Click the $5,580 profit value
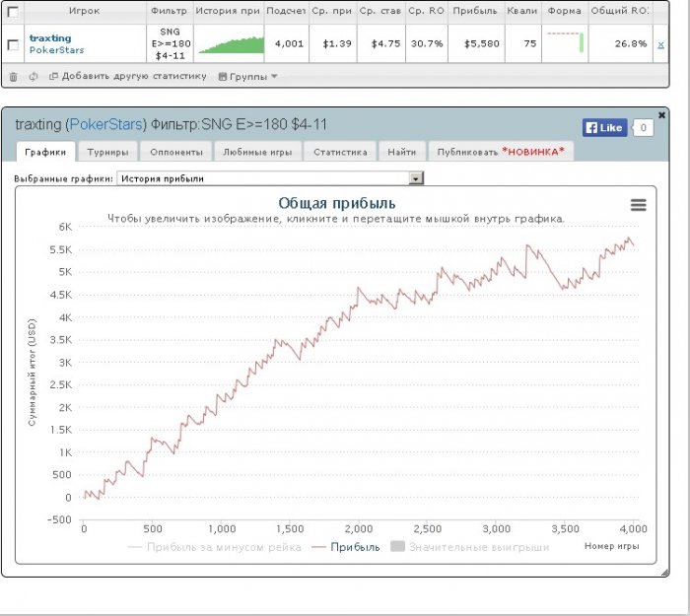 (x=481, y=44)
